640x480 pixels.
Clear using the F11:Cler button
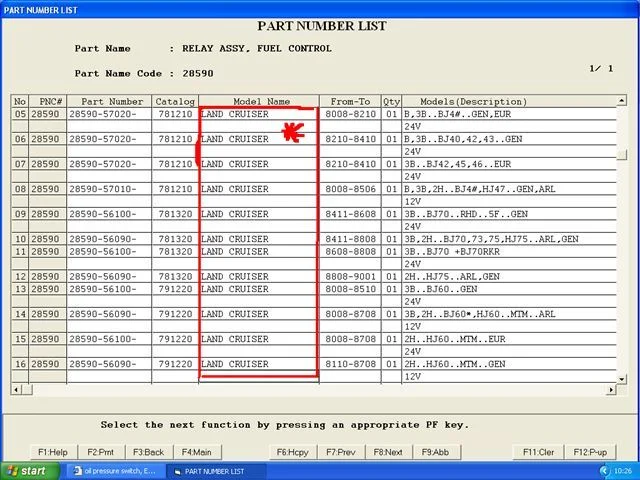tap(538, 452)
